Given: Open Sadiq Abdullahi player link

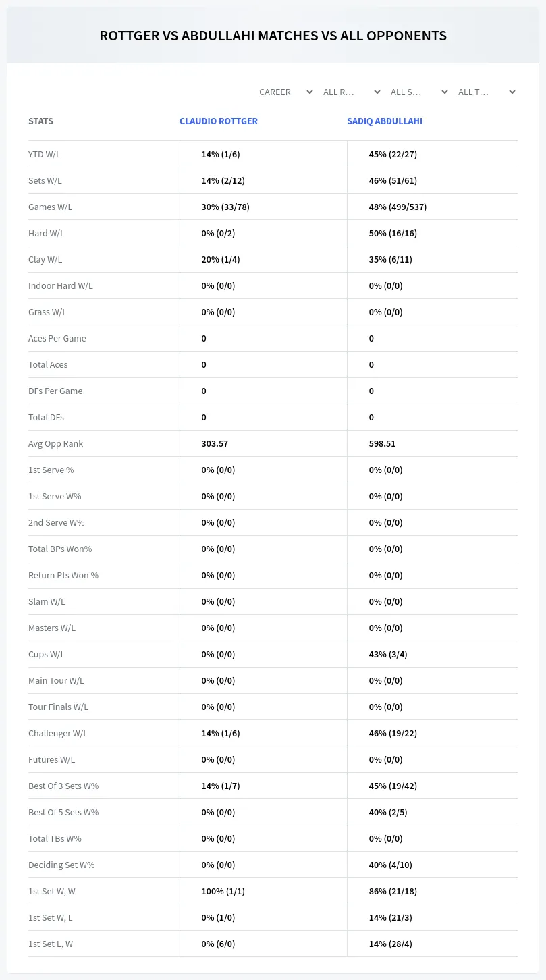Looking at the screenshot, I should click(385, 121).
